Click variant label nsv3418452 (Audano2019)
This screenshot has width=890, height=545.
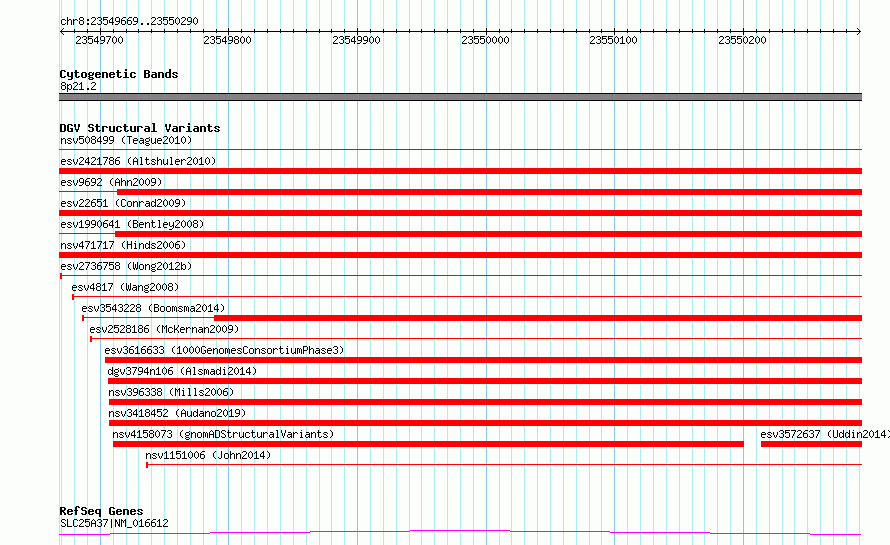pyautogui.click(x=177, y=413)
